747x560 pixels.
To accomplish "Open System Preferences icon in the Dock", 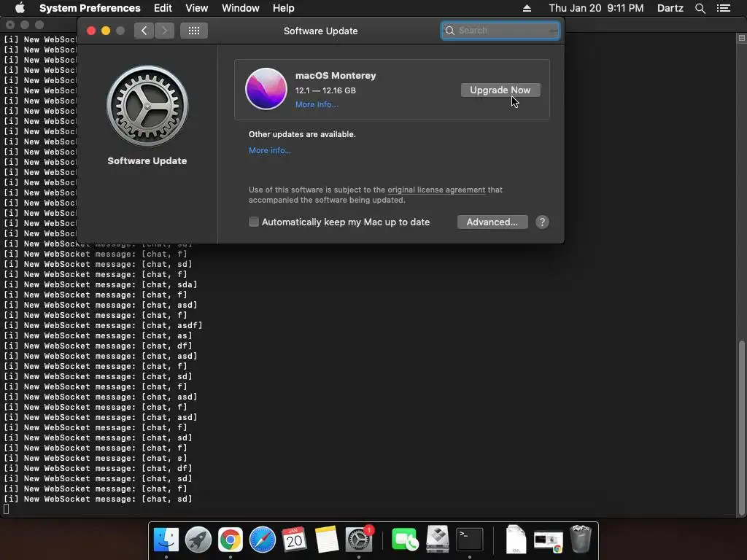I will pyautogui.click(x=358, y=540).
